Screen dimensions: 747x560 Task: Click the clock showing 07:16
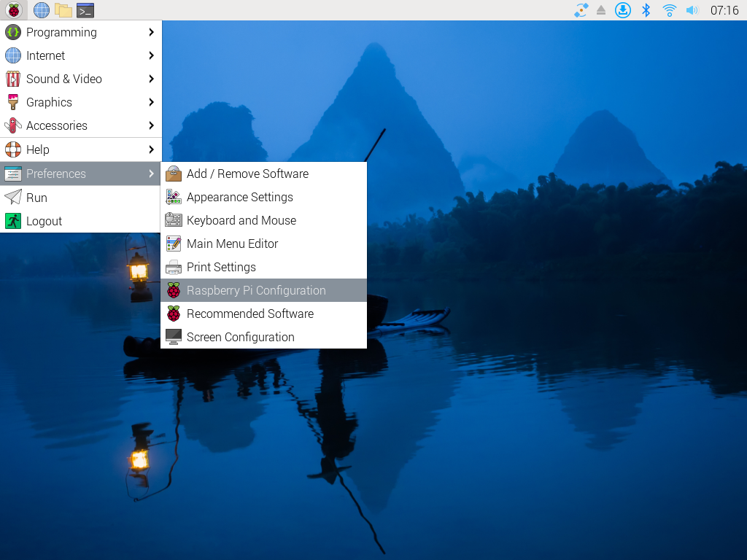pos(724,10)
